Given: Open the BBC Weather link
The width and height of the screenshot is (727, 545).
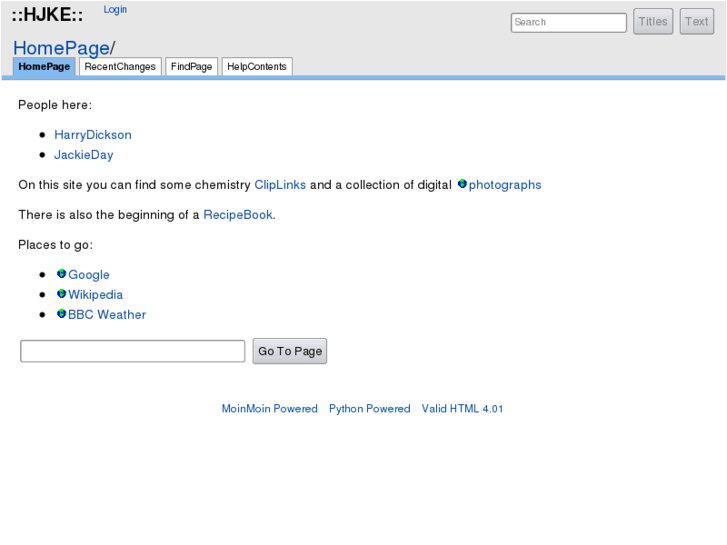Looking at the screenshot, I should click(107, 314).
